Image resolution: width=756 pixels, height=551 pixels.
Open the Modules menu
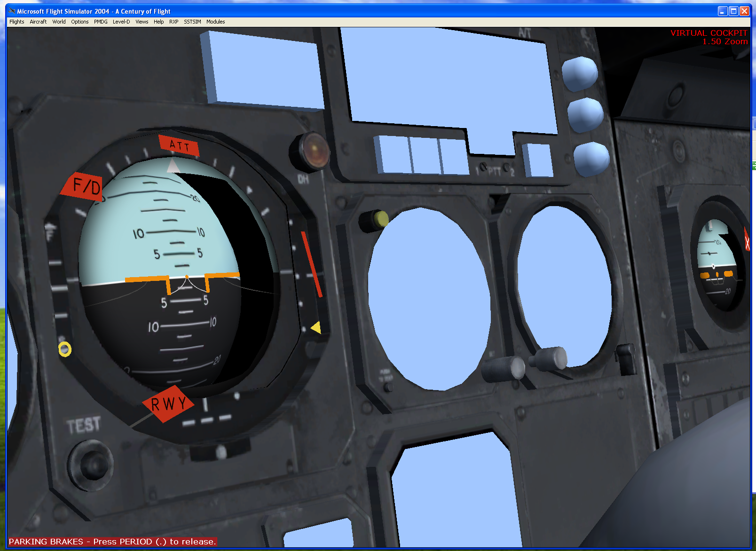coord(215,22)
